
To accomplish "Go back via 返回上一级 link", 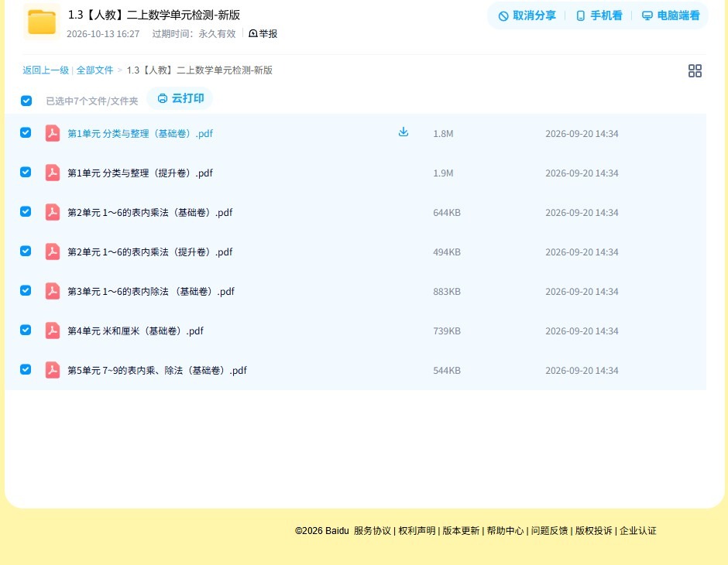I will click(x=46, y=70).
